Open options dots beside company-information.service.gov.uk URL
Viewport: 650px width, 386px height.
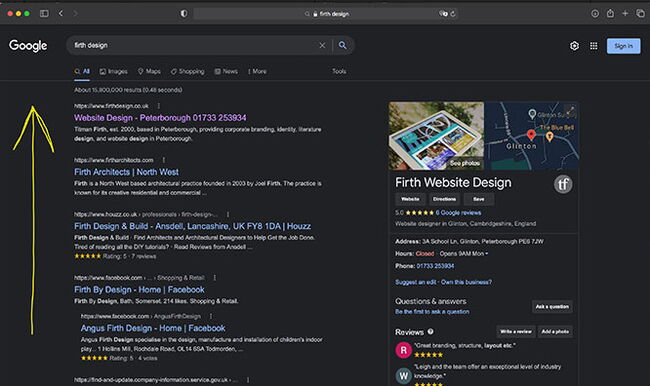pyautogui.click(x=248, y=380)
